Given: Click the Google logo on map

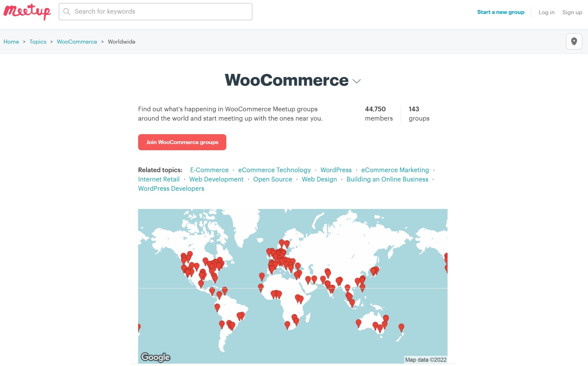Looking at the screenshot, I should pyautogui.click(x=155, y=357).
